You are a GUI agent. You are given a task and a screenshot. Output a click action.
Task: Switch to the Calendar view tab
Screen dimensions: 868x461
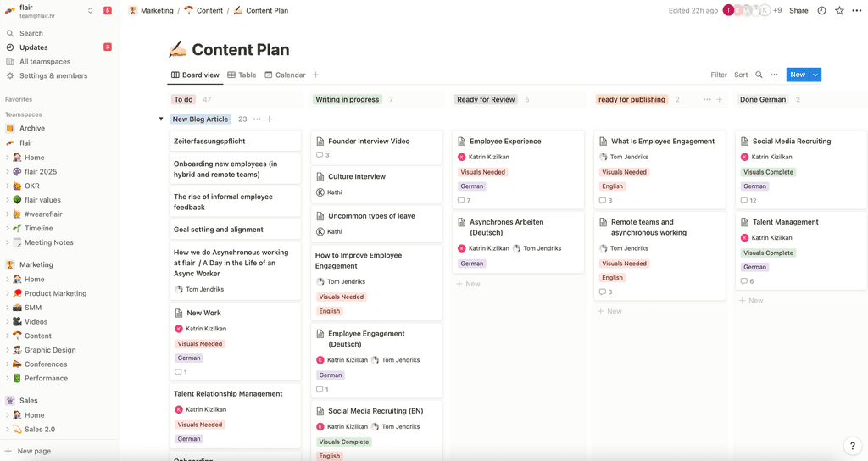pos(285,75)
